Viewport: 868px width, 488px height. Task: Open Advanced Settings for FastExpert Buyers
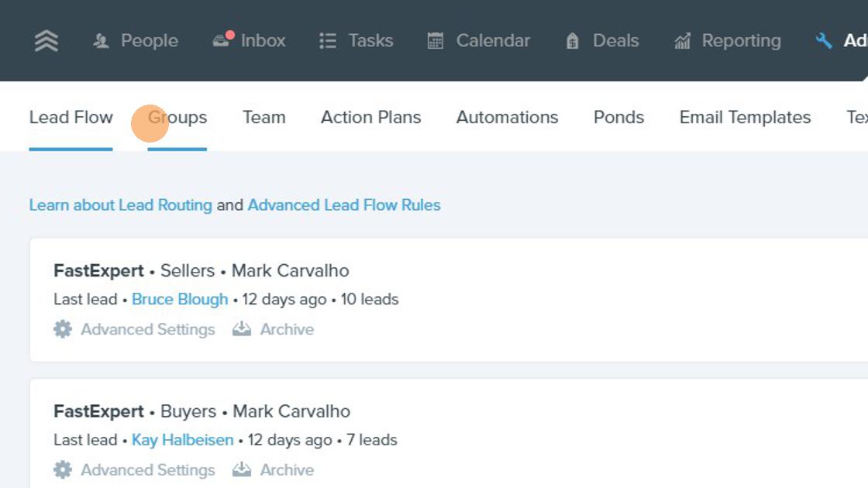coord(148,469)
